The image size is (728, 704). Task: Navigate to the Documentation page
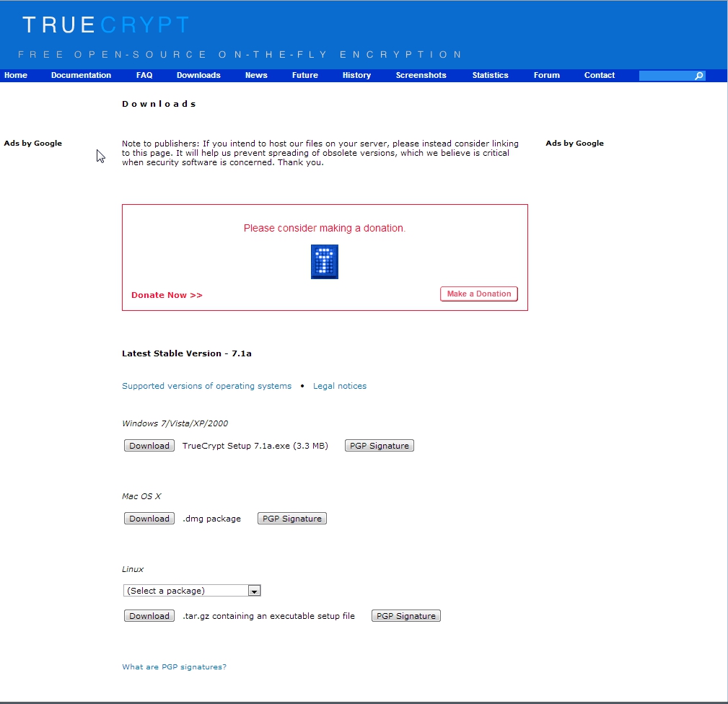click(x=81, y=75)
